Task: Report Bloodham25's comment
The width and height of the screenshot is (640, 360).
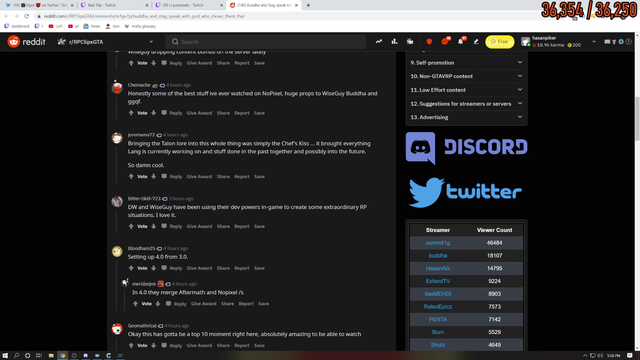Action: point(242,268)
